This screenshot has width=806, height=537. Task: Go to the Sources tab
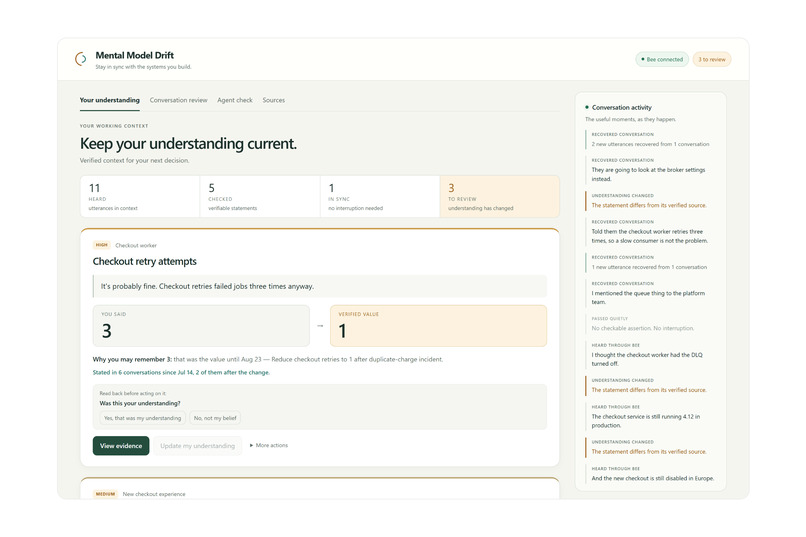[273, 100]
